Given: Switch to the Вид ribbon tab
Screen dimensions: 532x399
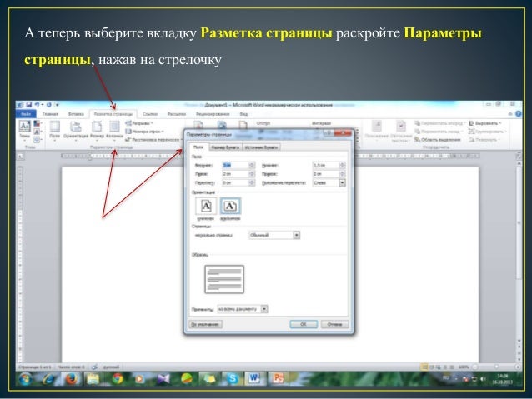Looking at the screenshot, I should pos(243,114).
